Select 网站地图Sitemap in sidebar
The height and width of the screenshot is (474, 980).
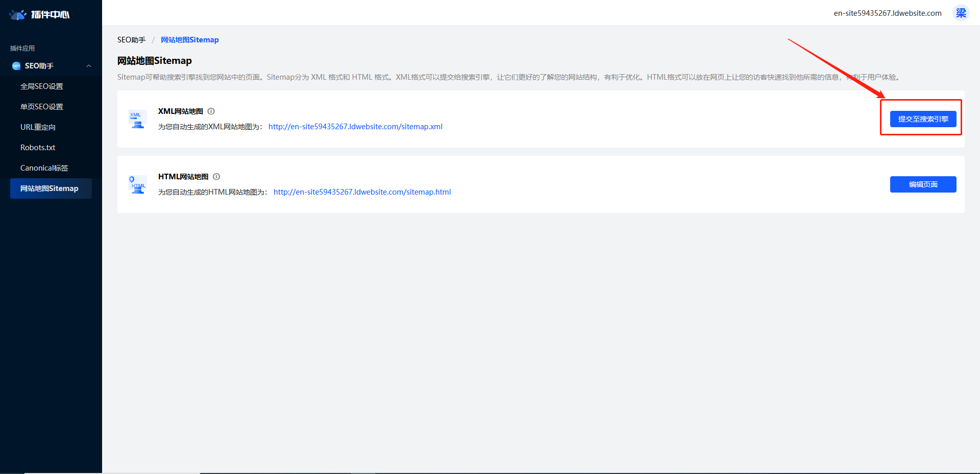click(x=50, y=188)
